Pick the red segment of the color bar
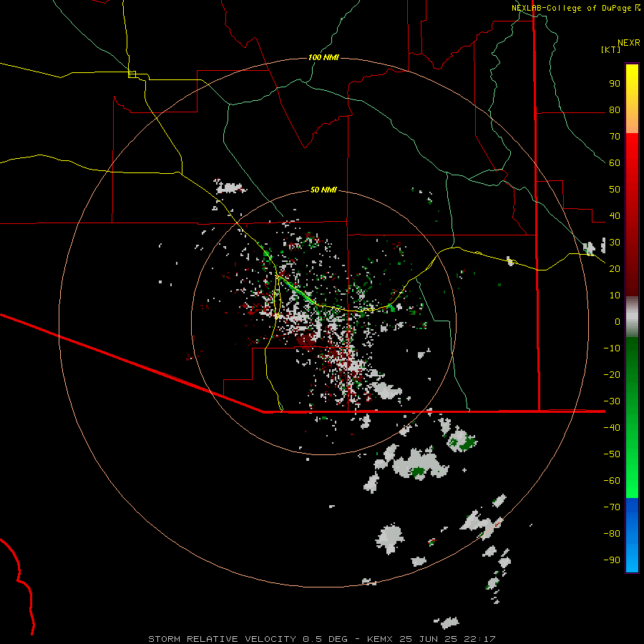644x644 pixels. 632,215
